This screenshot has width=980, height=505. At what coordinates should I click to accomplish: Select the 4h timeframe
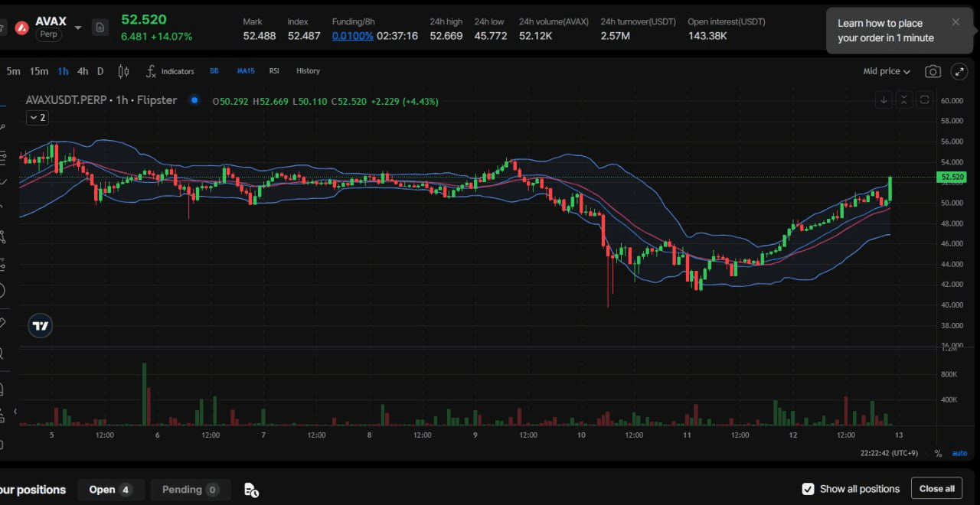point(83,71)
